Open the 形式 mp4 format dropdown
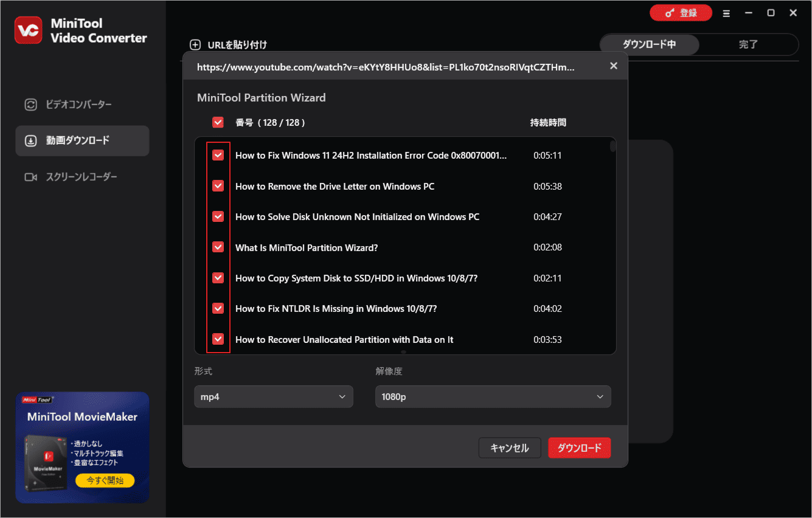The image size is (812, 518). [x=274, y=396]
